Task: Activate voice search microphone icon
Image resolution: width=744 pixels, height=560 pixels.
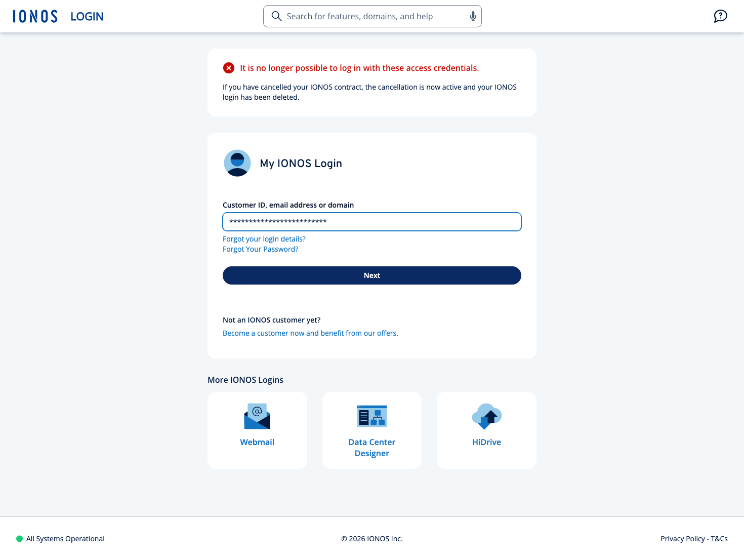Action: pos(473,16)
